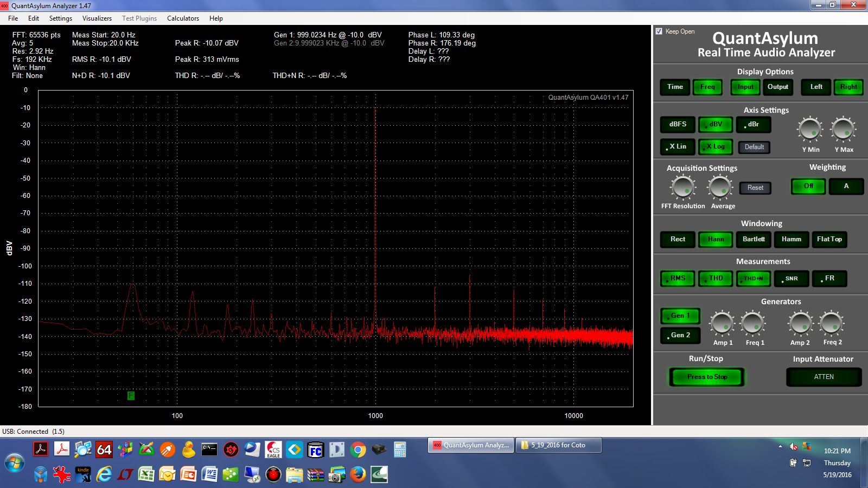Select the Hamm window
The height and width of the screenshot is (488, 868).
792,239
